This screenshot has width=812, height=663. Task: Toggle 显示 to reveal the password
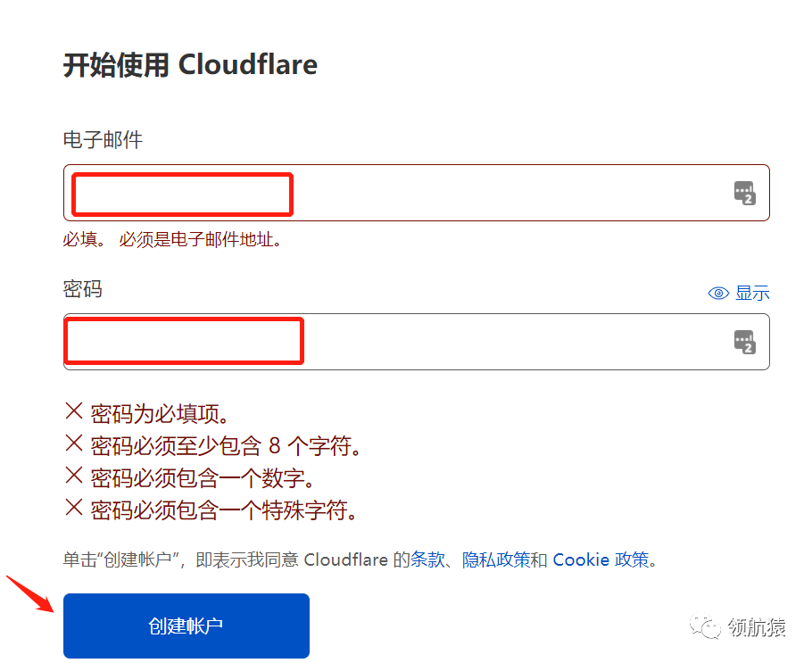754,293
